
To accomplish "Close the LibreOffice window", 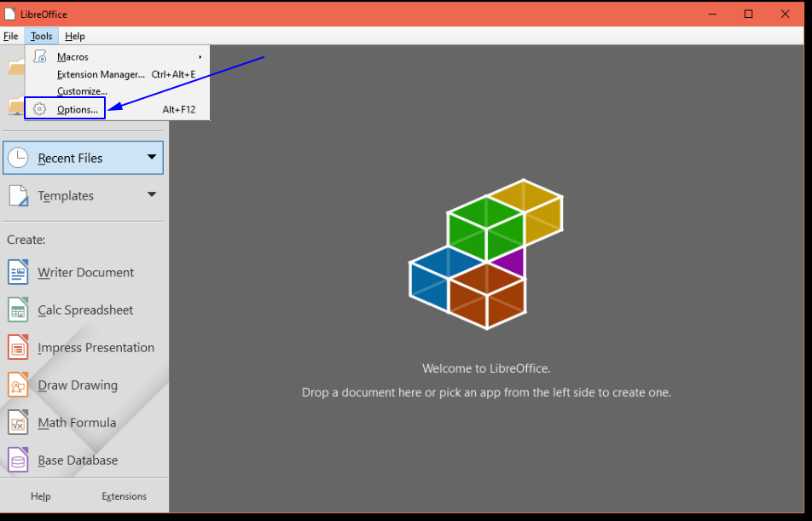I will click(x=785, y=14).
